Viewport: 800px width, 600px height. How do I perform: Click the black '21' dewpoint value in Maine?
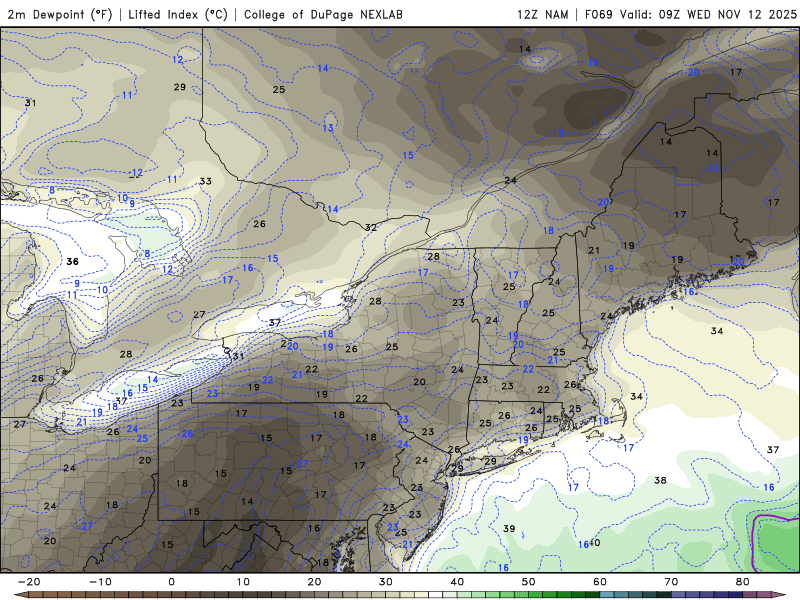click(x=594, y=250)
